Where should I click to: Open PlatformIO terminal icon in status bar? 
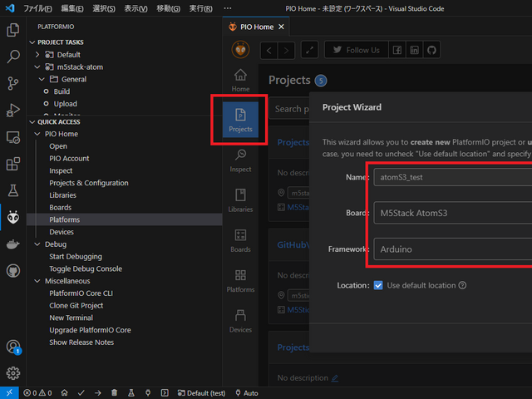coord(165,393)
